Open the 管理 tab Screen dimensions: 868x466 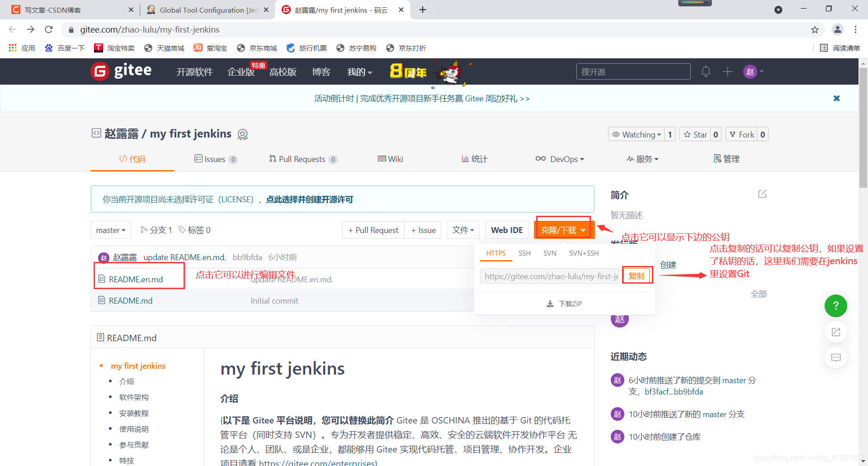point(726,159)
